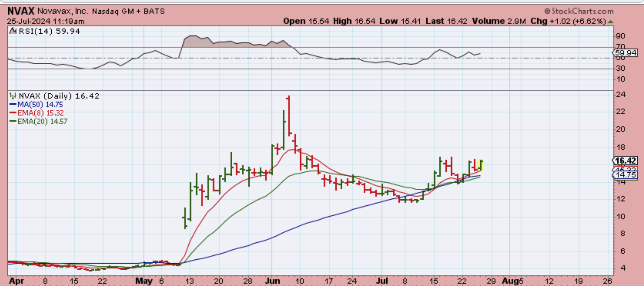644x286 pixels.
Task: Select the 'High 16.54' quote value
Action: (x=354, y=21)
